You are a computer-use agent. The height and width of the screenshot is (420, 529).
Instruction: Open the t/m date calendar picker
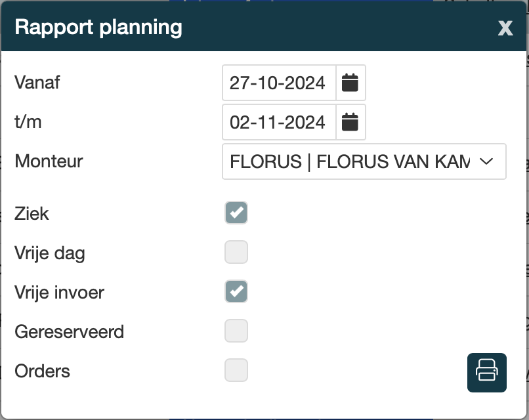350,122
